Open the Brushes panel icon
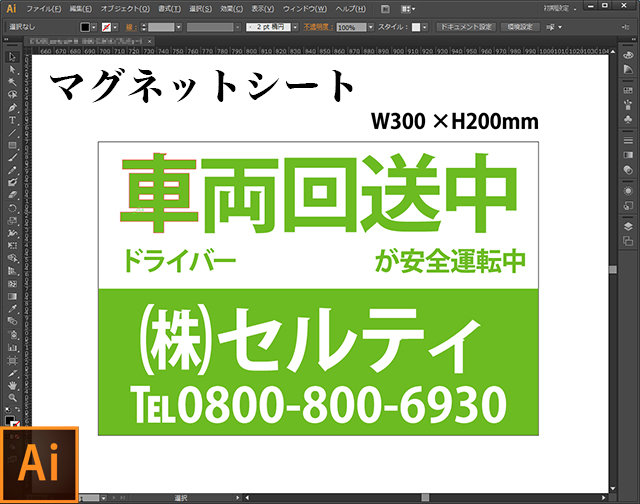The image size is (640, 504). (628, 105)
